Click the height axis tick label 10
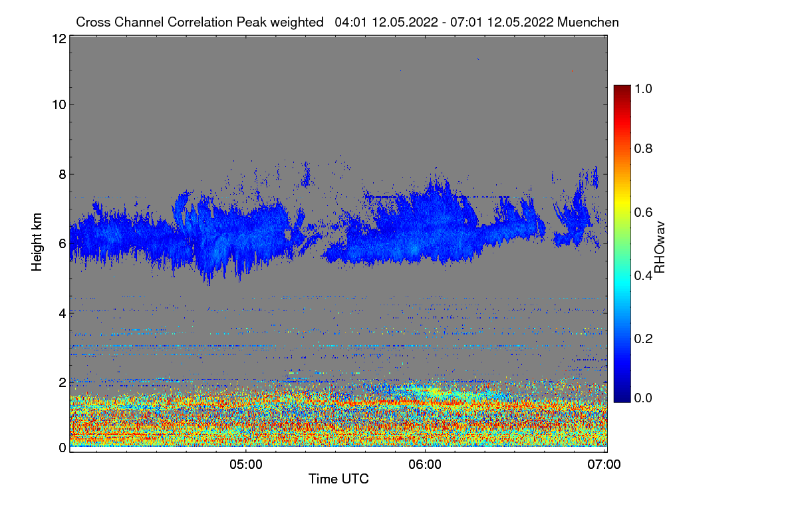Viewport: 798px width, 532px height. (x=58, y=104)
